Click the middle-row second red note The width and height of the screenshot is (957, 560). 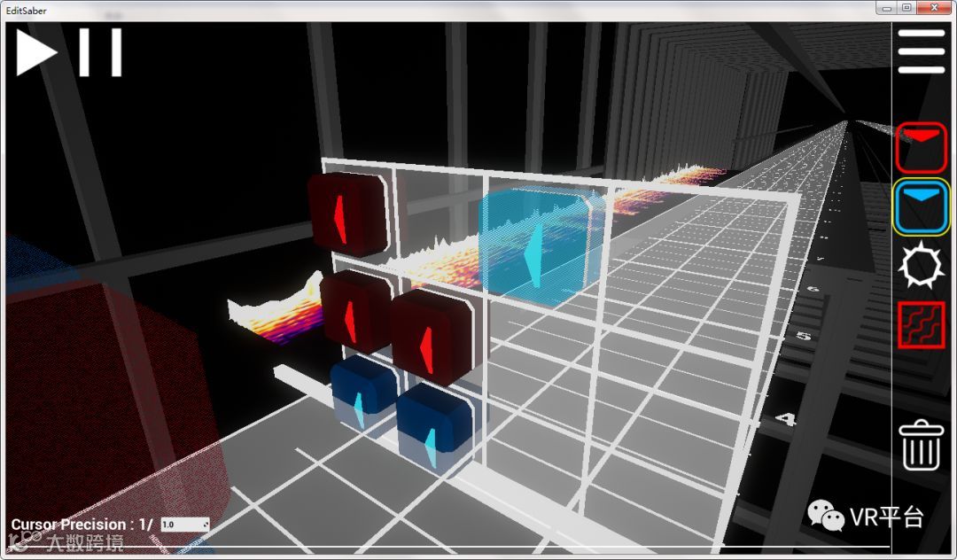(431, 337)
